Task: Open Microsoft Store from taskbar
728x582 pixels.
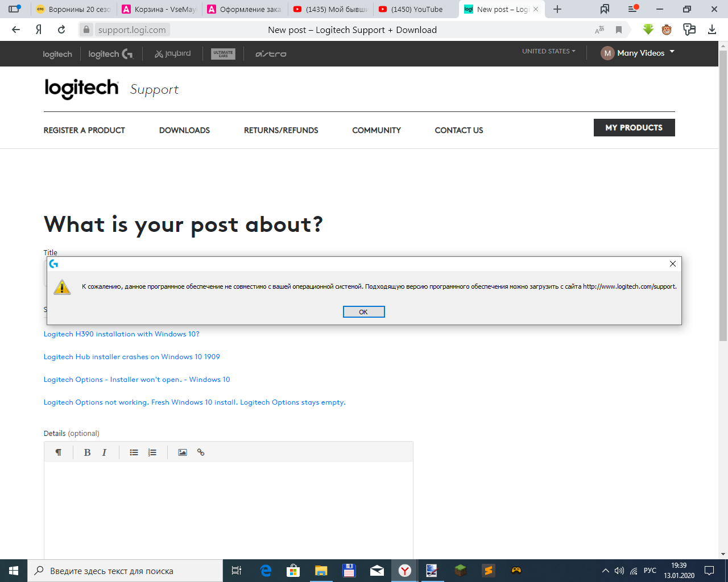Action: pyautogui.click(x=293, y=571)
